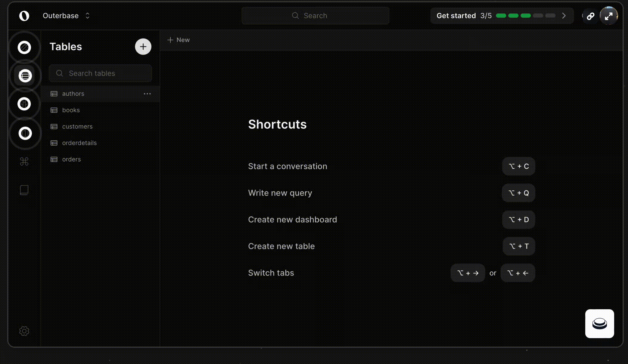Click the copy link icon
Viewport: 628px width, 364px height.
click(590, 16)
